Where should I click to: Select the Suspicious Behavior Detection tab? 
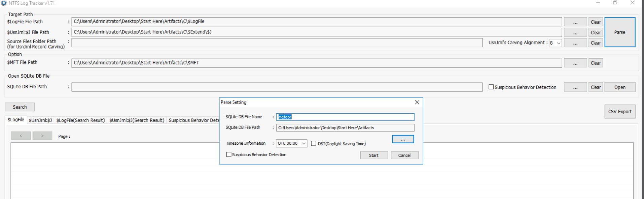(193, 120)
